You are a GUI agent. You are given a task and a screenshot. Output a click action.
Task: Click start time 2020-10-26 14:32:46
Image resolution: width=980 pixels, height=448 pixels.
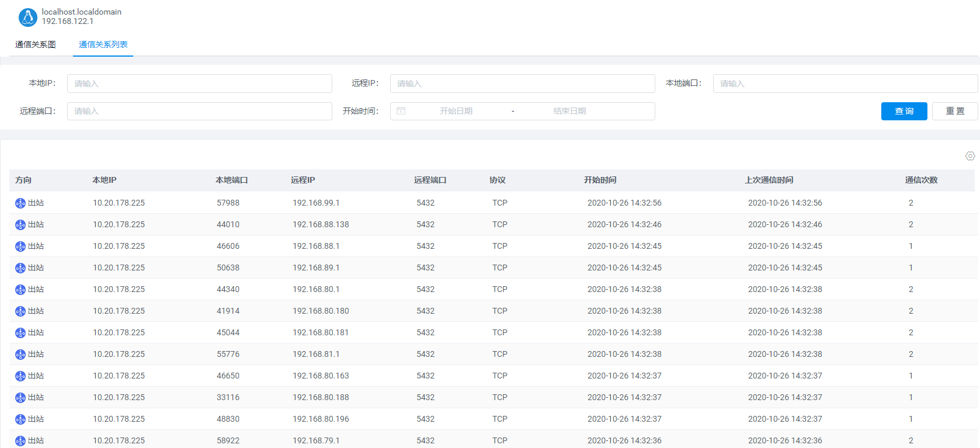pyautogui.click(x=624, y=224)
